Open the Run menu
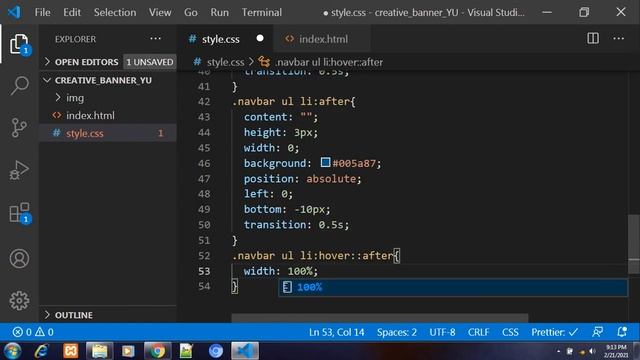The image size is (640, 360). pyautogui.click(x=220, y=12)
